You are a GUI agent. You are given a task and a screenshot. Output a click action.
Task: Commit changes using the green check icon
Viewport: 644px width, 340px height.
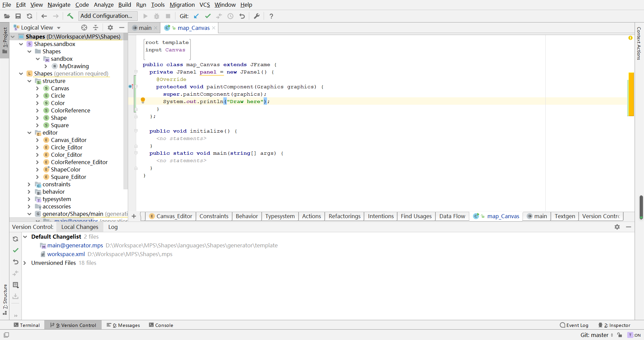point(208,16)
